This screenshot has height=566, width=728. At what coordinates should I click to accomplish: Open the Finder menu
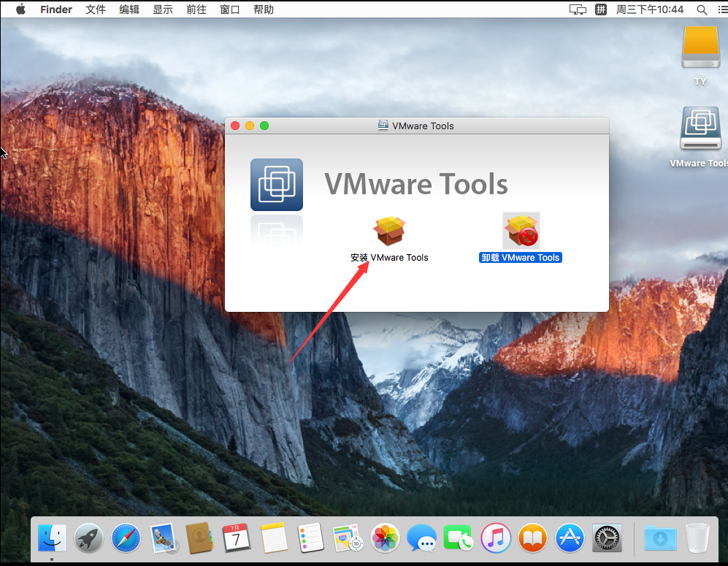coord(56,9)
